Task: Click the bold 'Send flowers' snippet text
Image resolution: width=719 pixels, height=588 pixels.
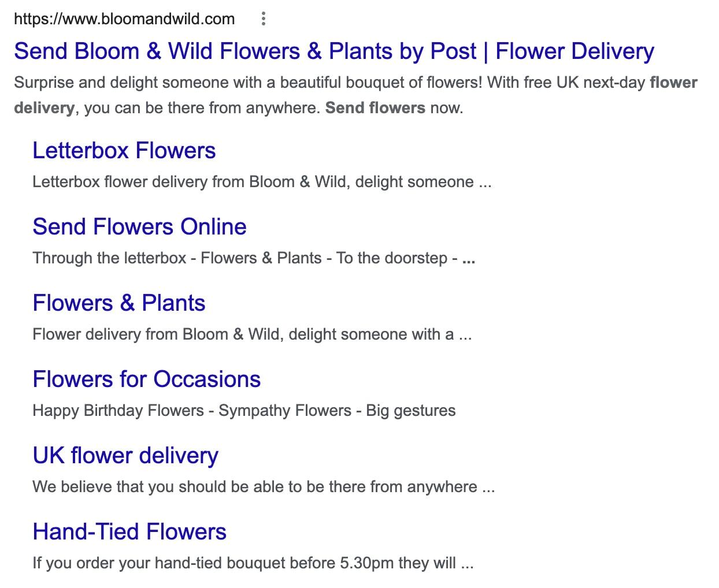Action: [375, 108]
